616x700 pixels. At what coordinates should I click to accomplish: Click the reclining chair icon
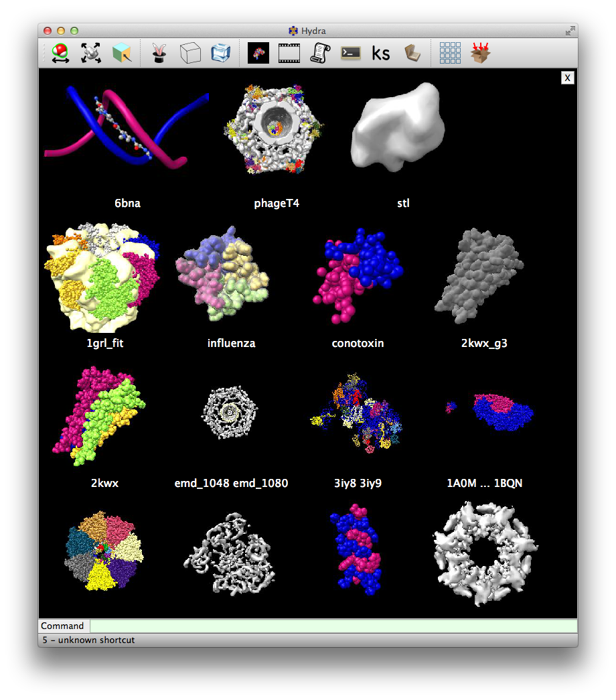(x=412, y=53)
